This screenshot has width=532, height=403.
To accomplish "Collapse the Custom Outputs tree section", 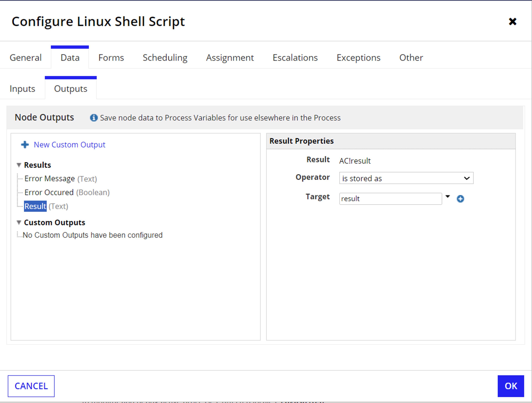I will point(19,223).
